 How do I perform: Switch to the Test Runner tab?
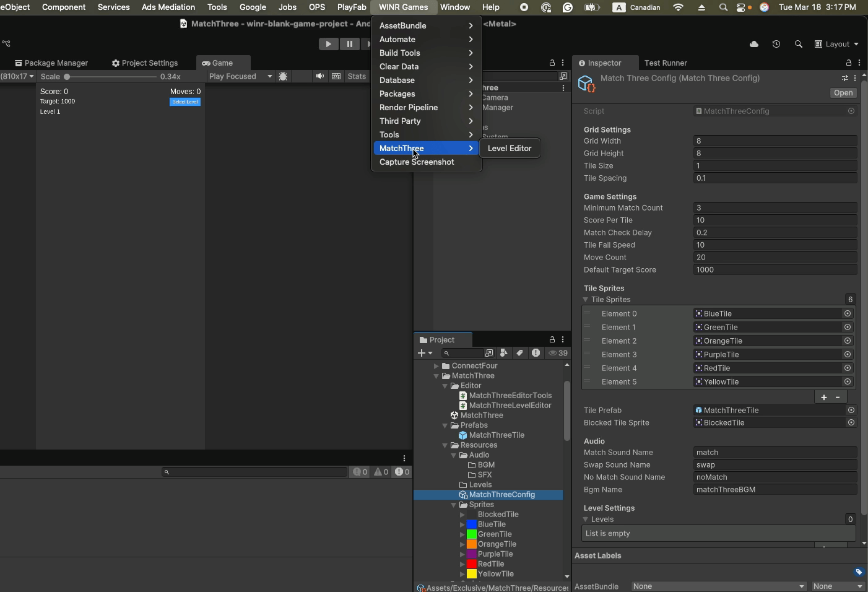coord(666,63)
